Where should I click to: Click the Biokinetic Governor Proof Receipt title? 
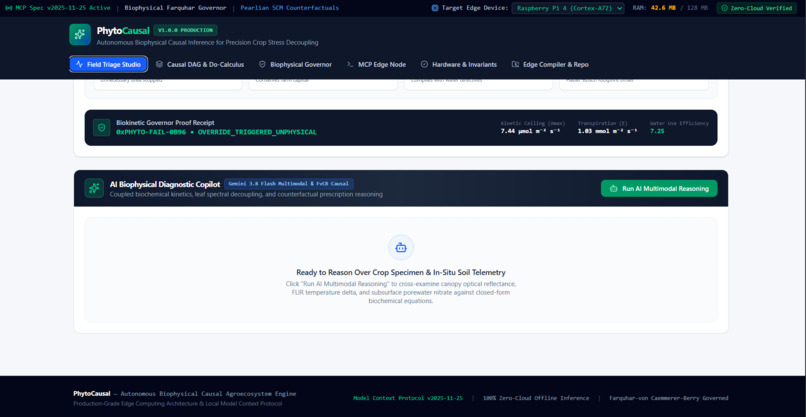coord(165,123)
